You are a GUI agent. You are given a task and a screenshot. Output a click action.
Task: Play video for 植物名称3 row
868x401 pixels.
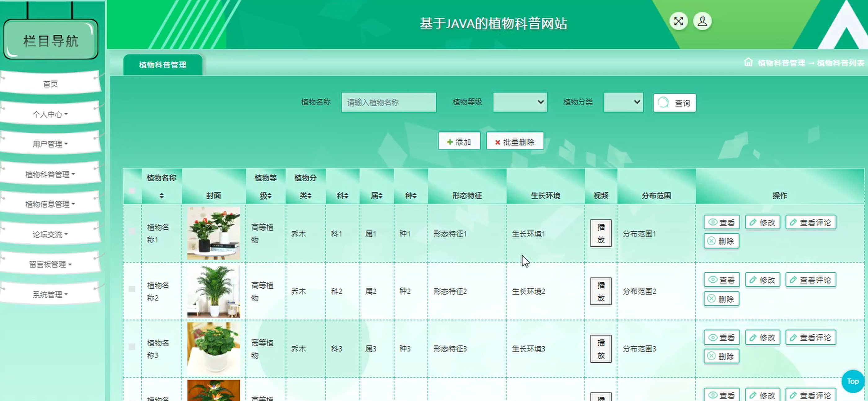coord(600,349)
